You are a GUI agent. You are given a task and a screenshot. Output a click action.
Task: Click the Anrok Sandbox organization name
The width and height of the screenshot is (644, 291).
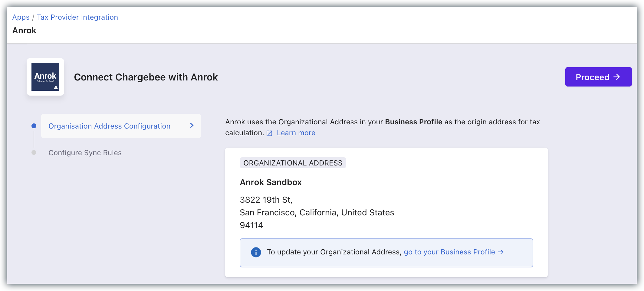pos(271,182)
